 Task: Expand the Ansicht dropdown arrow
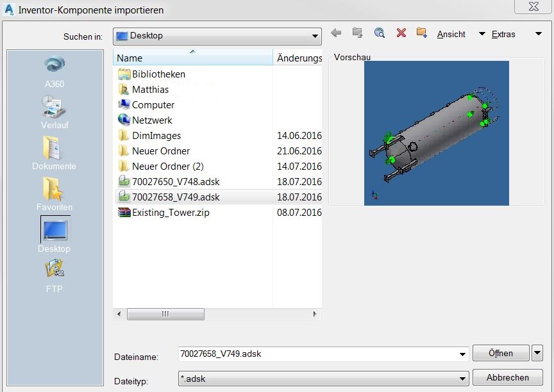[x=482, y=34]
